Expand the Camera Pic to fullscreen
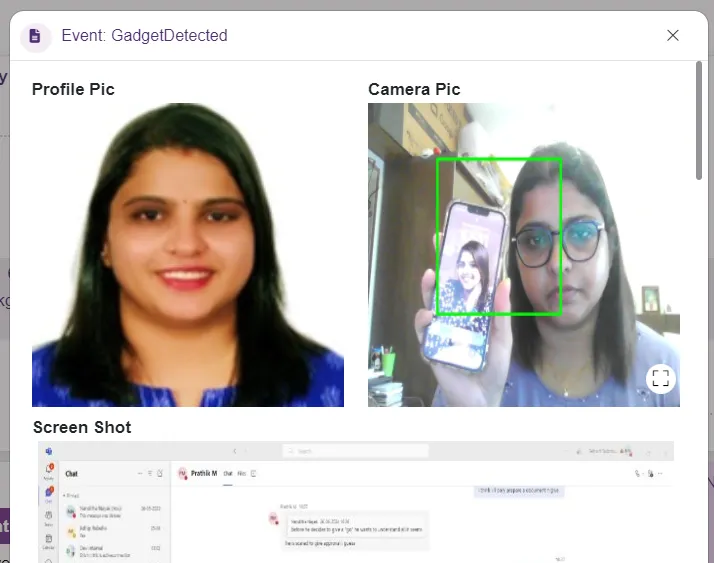Viewport: 714px width, 563px height. coord(660,378)
